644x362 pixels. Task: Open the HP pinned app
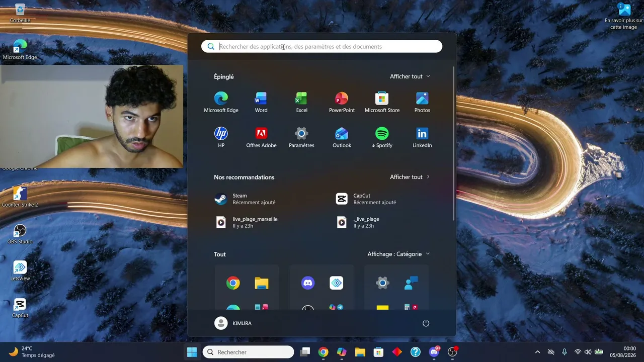tap(221, 137)
